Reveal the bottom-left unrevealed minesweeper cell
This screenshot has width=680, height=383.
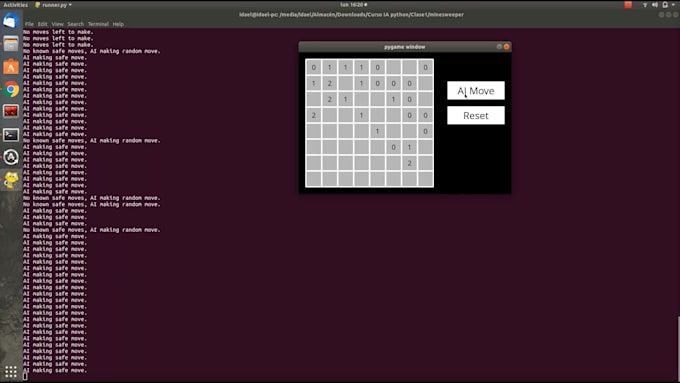coord(314,179)
